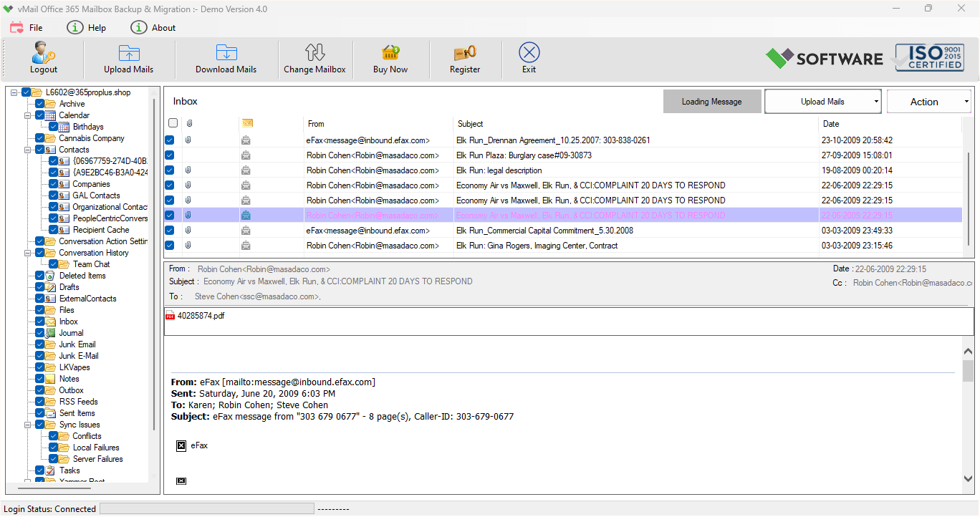Select the RSS Feeds folder
The image size is (980, 517).
pyautogui.click(x=78, y=402)
